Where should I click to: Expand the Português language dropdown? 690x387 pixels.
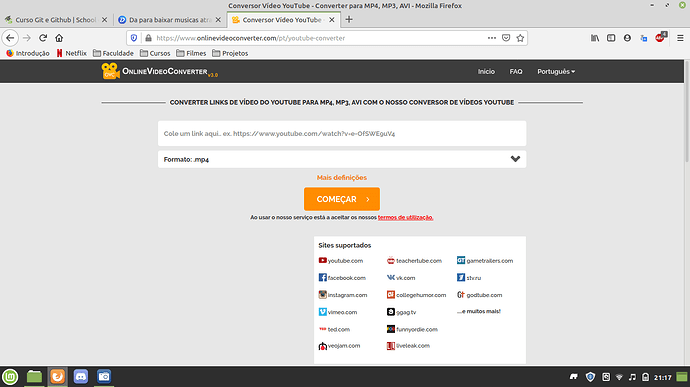[556, 71]
